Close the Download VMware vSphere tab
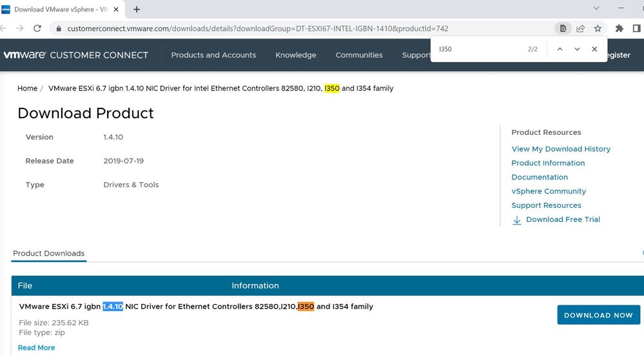The image size is (644, 355). [116, 9]
